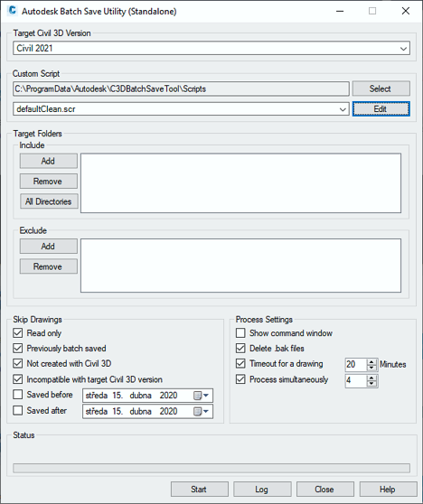This screenshot has width=423, height=504.
Task: Click the simultaneous processes value 4 field
Action: (356, 381)
